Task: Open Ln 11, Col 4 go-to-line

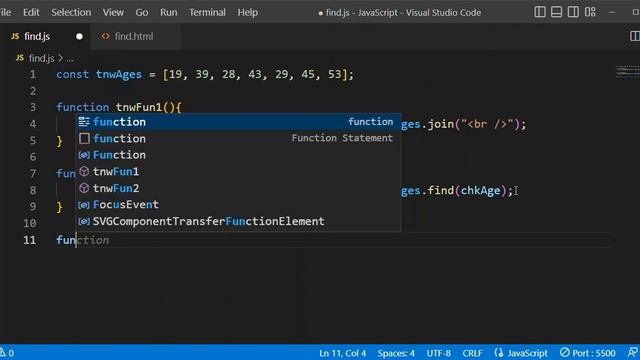Action: pos(342,353)
